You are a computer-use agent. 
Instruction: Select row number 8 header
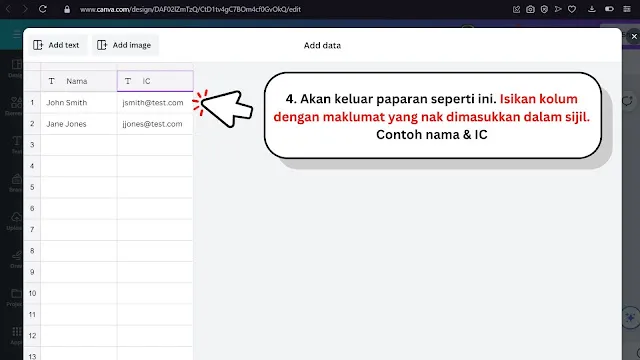(x=32, y=251)
